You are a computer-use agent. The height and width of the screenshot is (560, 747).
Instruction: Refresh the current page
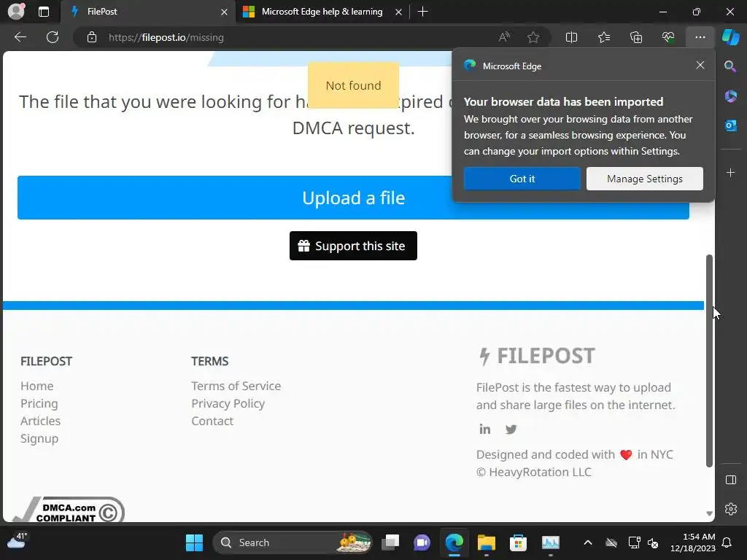(53, 37)
